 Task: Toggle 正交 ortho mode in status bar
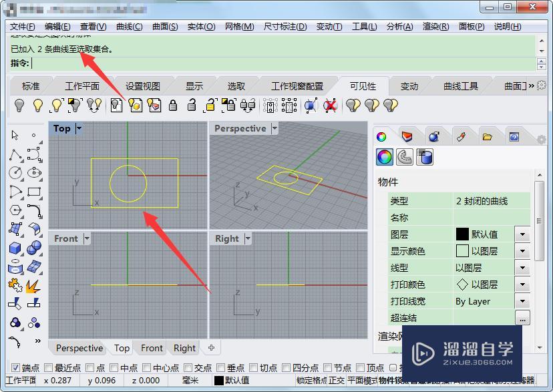pyautogui.click(x=337, y=381)
